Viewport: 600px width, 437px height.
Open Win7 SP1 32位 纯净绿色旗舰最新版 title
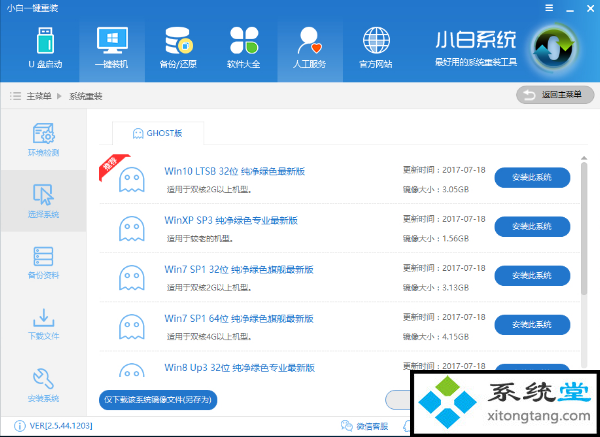point(239,269)
